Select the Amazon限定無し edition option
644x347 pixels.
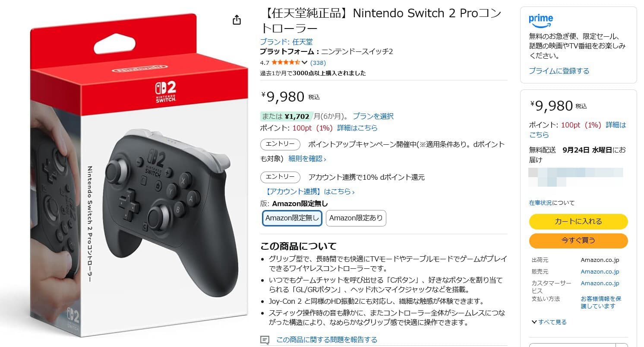(x=292, y=218)
